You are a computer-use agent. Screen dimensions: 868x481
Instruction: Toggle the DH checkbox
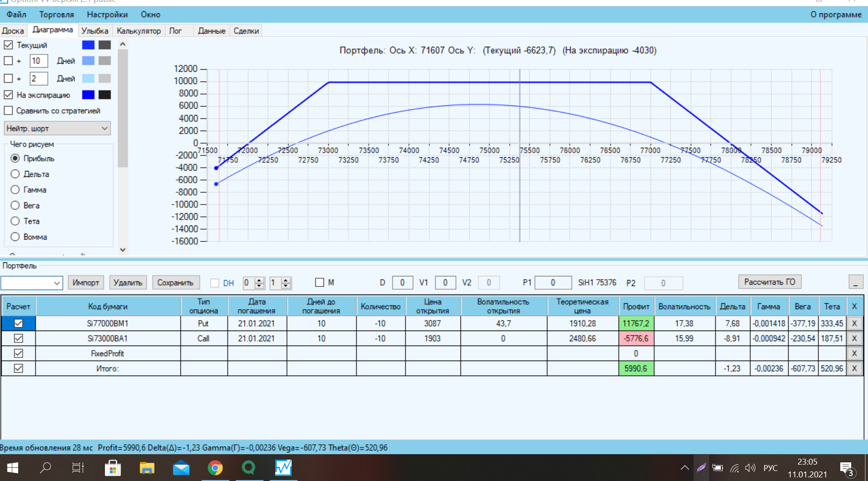coord(215,283)
